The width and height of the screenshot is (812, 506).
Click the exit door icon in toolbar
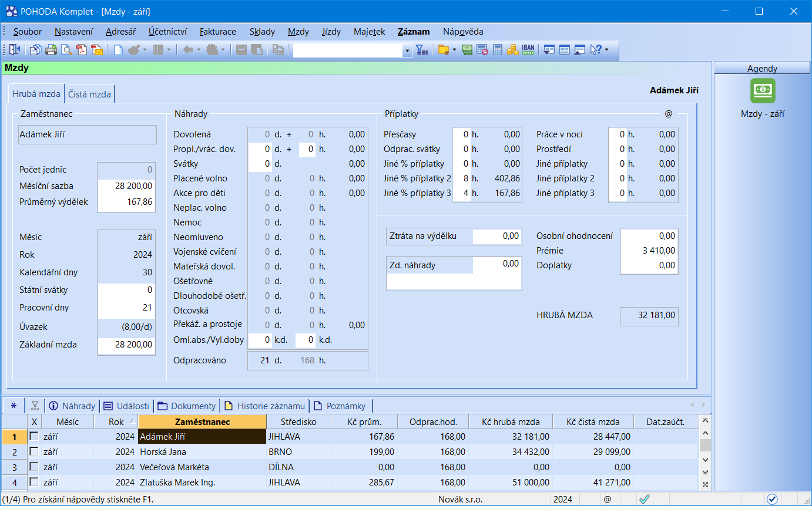pos(15,50)
